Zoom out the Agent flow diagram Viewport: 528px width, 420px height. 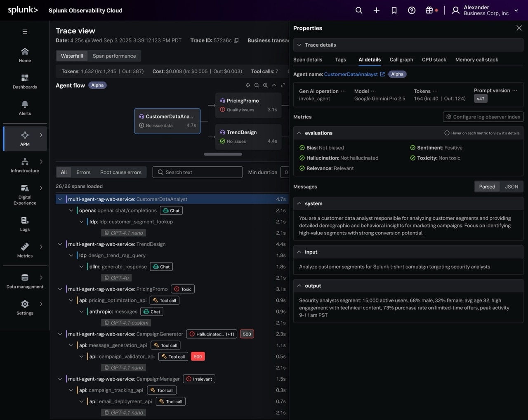(x=257, y=85)
